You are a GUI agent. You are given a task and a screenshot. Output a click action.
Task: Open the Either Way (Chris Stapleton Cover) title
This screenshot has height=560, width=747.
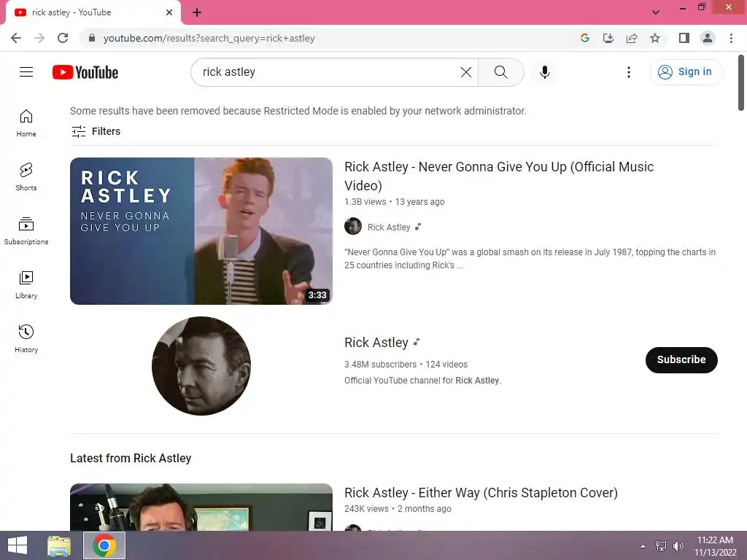tap(481, 492)
